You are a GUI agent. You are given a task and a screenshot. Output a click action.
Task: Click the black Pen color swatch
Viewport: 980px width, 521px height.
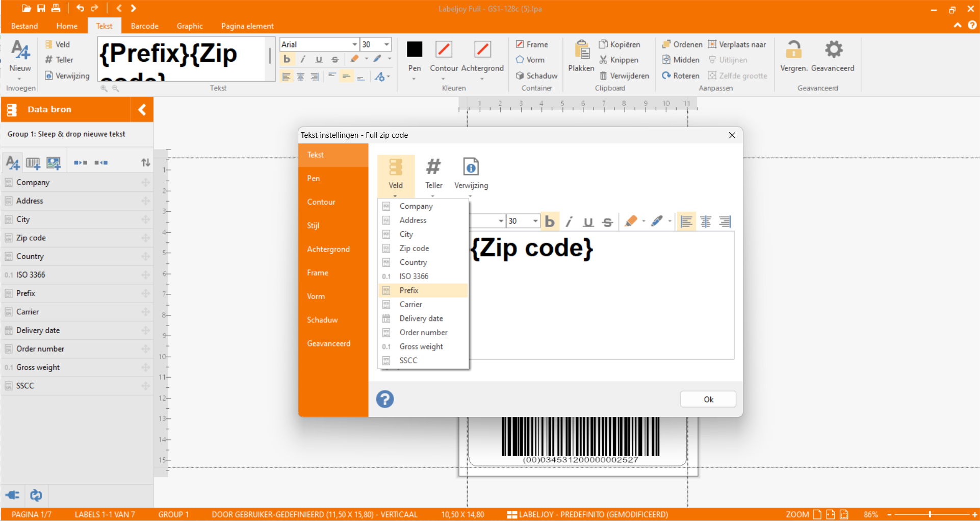coord(415,49)
